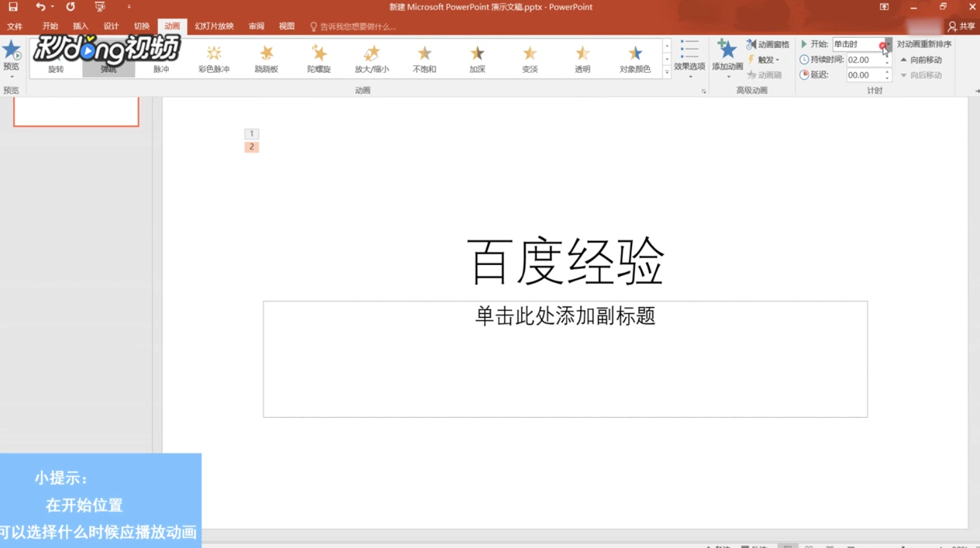
Task: Apply the 变淡 animation effect
Action: tap(530, 59)
